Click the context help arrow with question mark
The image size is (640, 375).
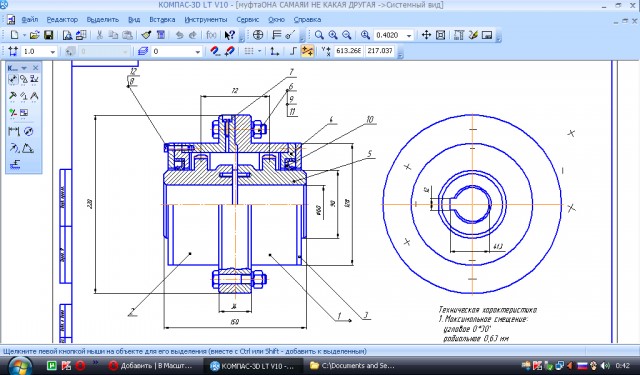(x=229, y=35)
